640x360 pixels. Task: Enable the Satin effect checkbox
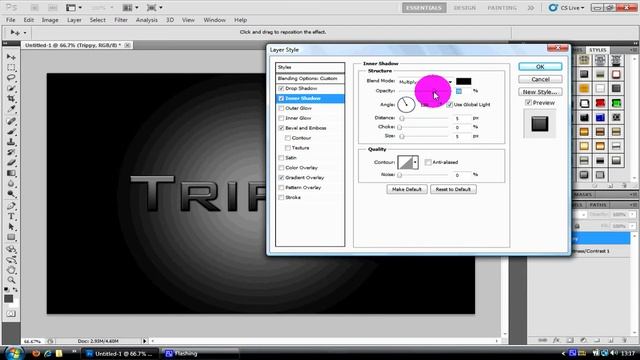click(x=281, y=158)
